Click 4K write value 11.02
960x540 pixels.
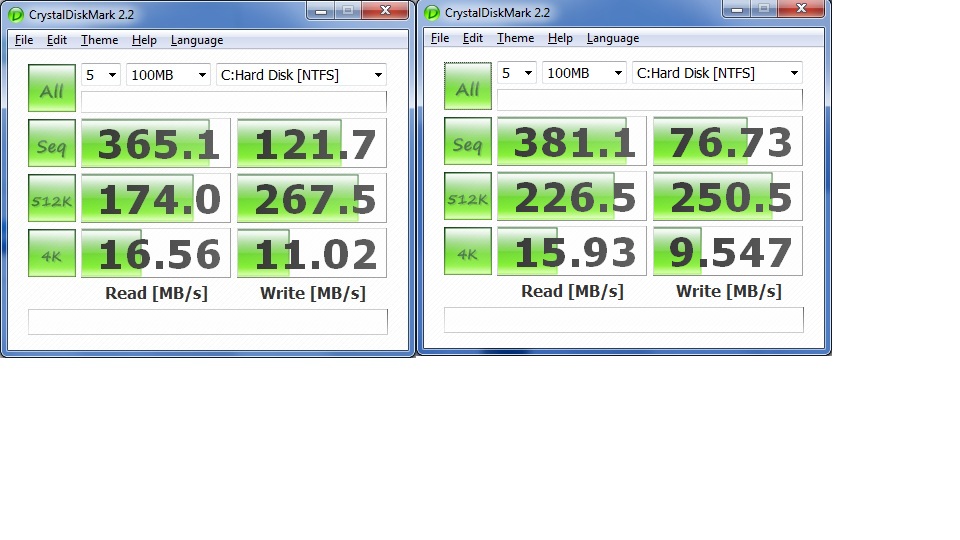(x=312, y=253)
